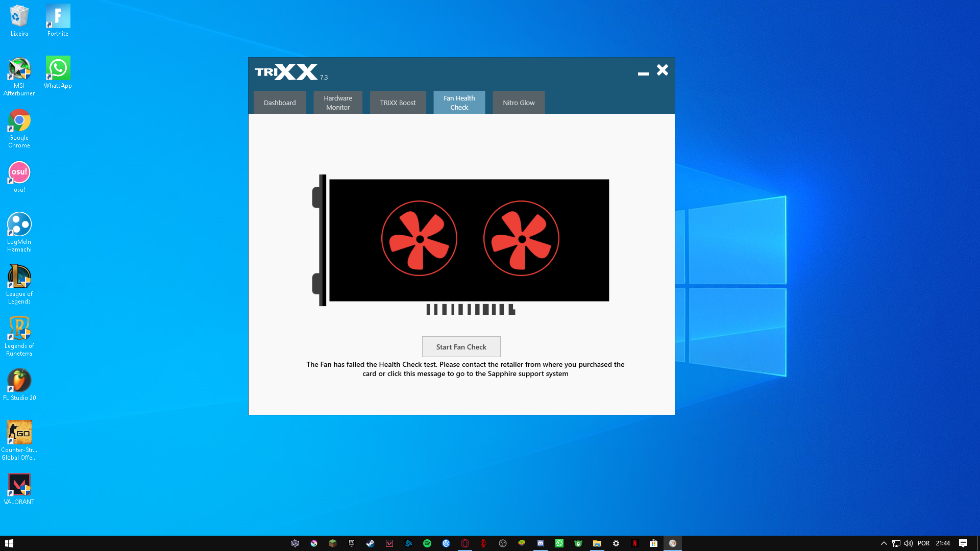Minimize the TRIXX window
This screenshot has height=551, width=980.
click(x=643, y=73)
